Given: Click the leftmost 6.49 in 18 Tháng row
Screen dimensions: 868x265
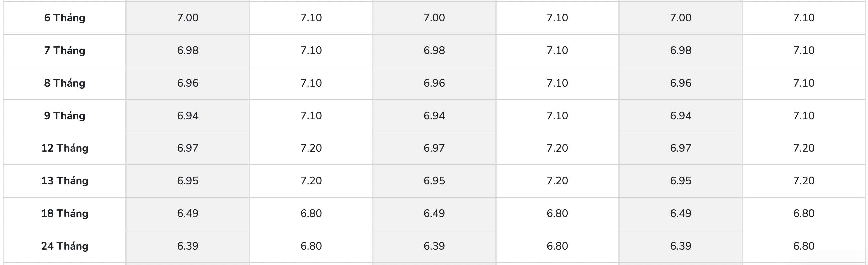Looking at the screenshot, I should click(x=188, y=213).
